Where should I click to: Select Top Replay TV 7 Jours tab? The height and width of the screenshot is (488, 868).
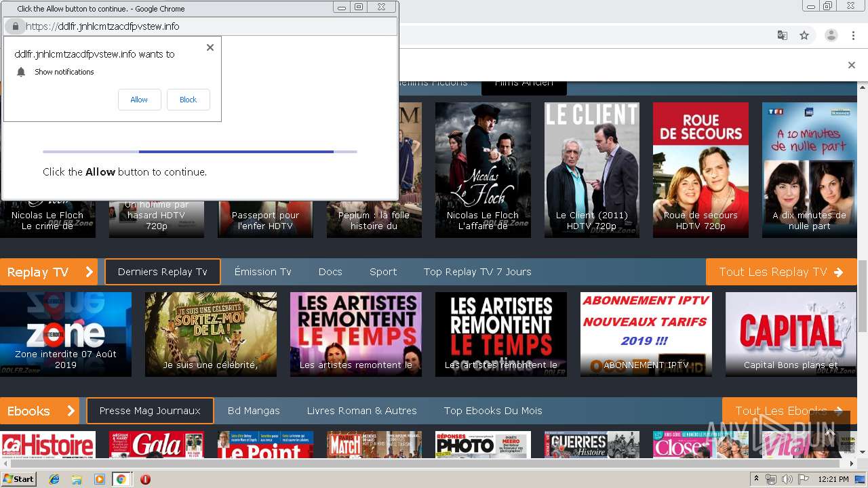point(477,272)
